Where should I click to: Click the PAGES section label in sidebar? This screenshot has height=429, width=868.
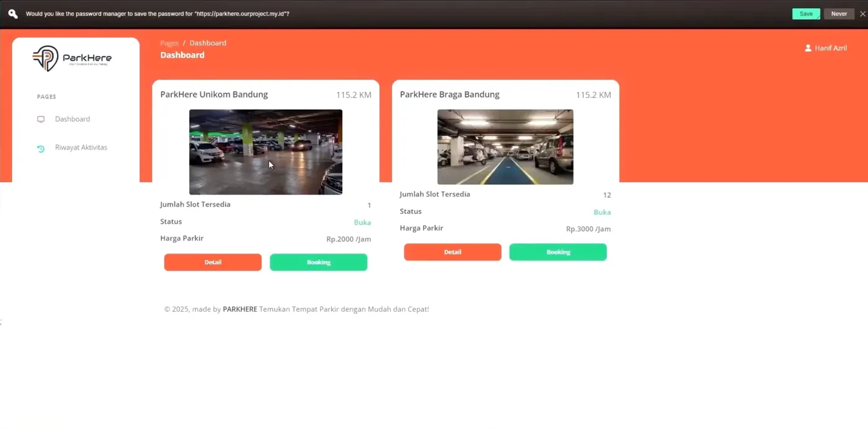(46, 97)
